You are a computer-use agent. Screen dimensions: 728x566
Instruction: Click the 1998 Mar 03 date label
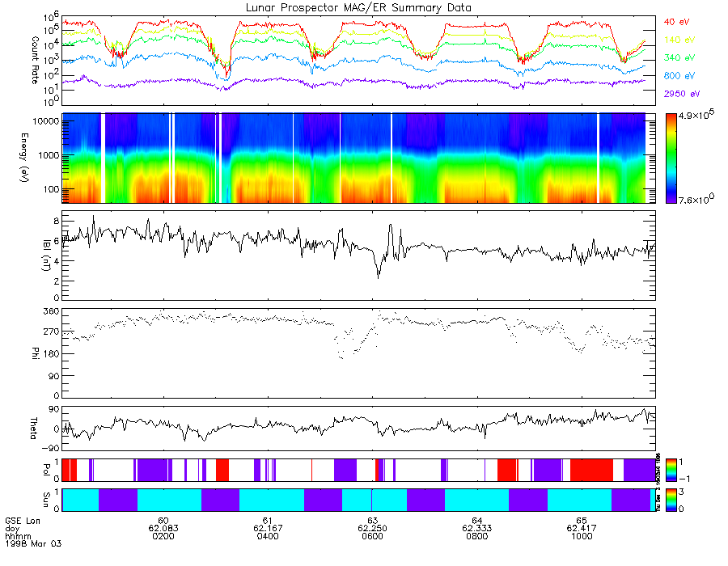pos(33,543)
